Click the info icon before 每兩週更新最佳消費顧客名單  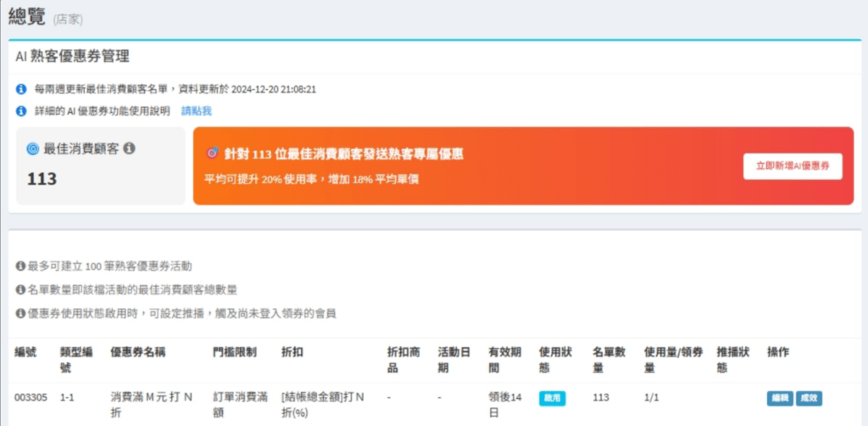tap(21, 88)
